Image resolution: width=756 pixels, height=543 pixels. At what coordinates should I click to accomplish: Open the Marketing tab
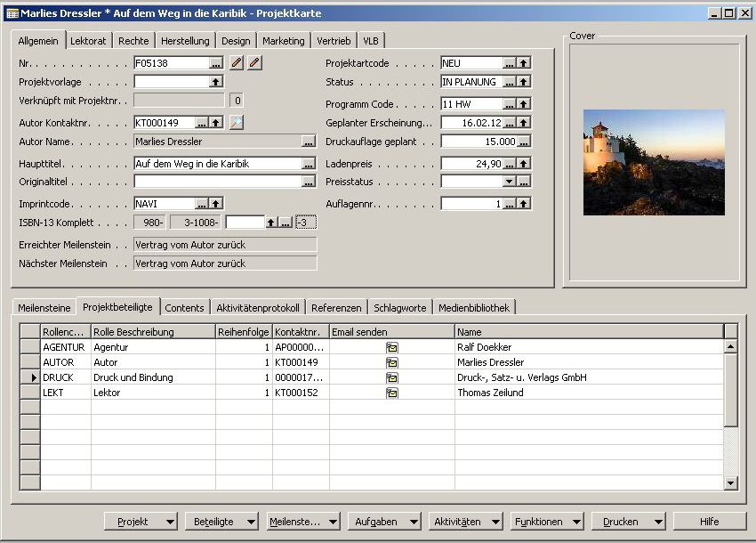click(x=284, y=41)
